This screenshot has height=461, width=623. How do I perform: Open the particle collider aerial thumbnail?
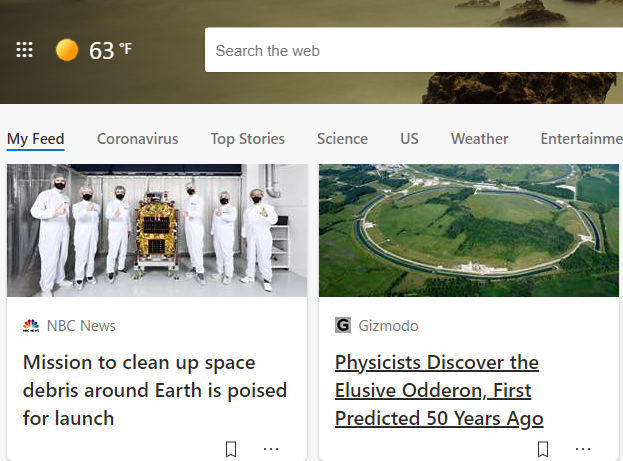[x=468, y=230]
